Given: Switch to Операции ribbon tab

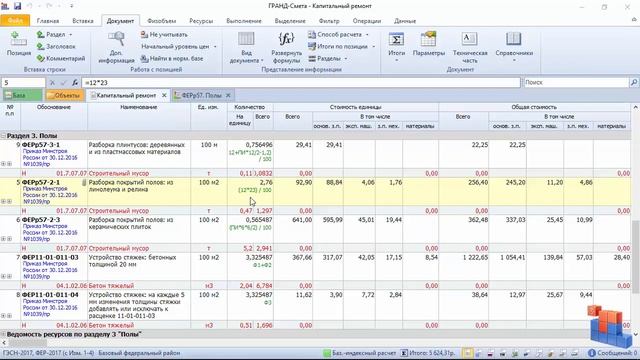Looking at the screenshot, I should [x=367, y=21].
